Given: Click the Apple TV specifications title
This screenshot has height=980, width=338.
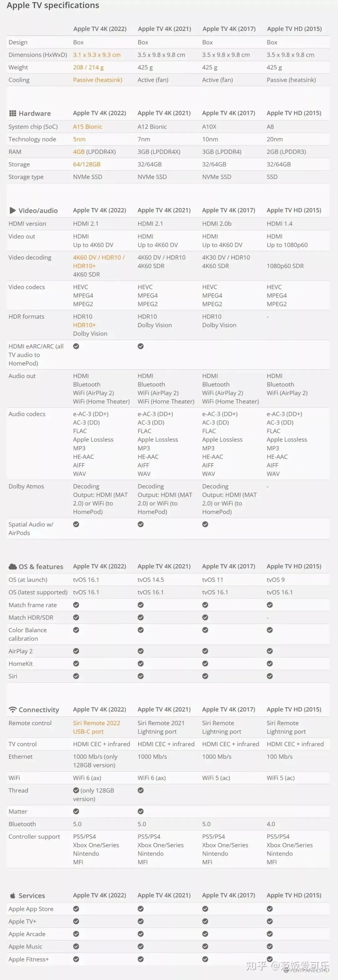Looking at the screenshot, I should pyautogui.click(x=53, y=5).
